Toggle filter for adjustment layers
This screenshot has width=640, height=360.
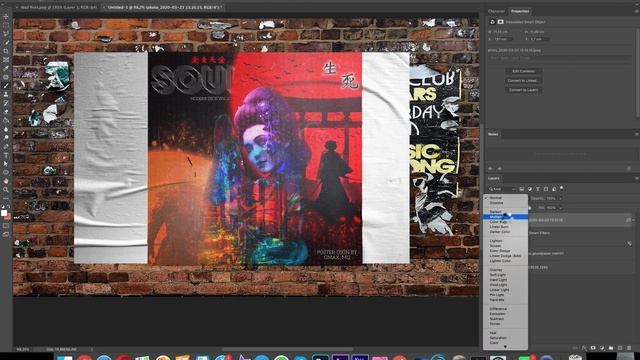pos(530,189)
